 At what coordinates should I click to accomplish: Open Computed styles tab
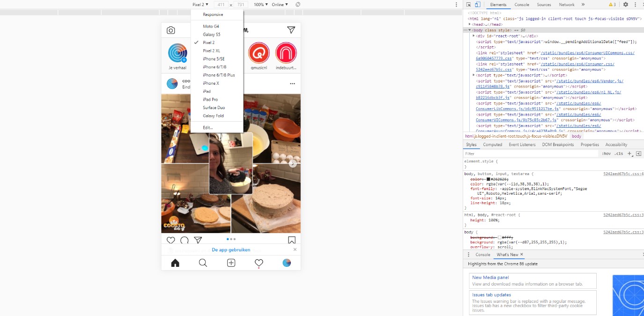click(x=492, y=145)
